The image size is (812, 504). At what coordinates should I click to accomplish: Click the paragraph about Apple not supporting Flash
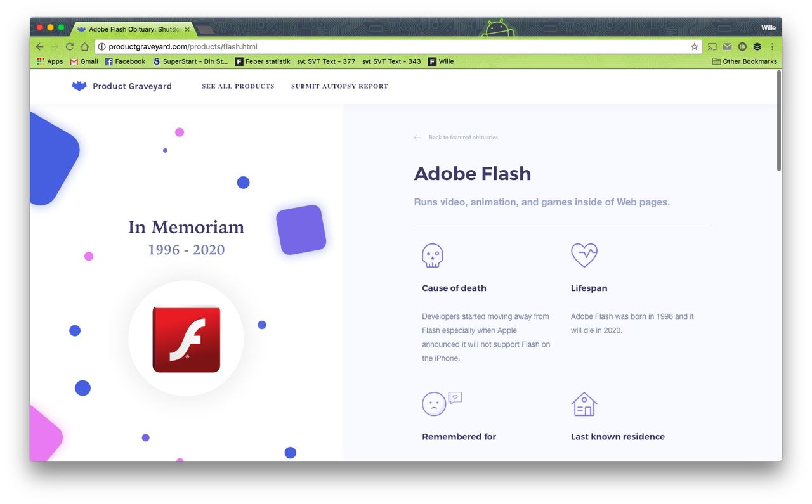[486, 337]
